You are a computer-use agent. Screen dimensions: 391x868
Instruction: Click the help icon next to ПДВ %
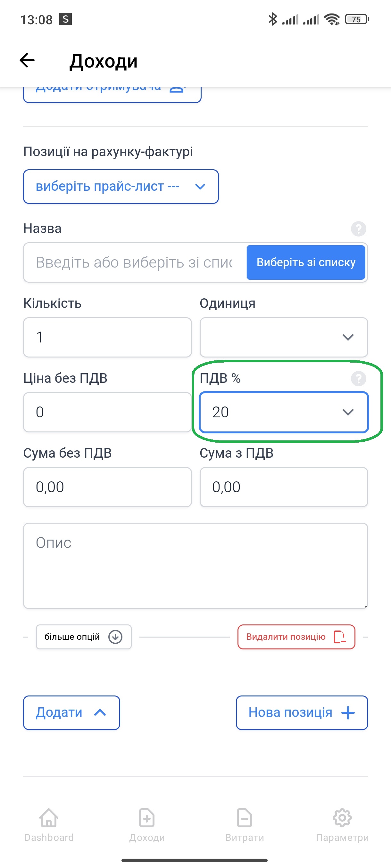358,378
